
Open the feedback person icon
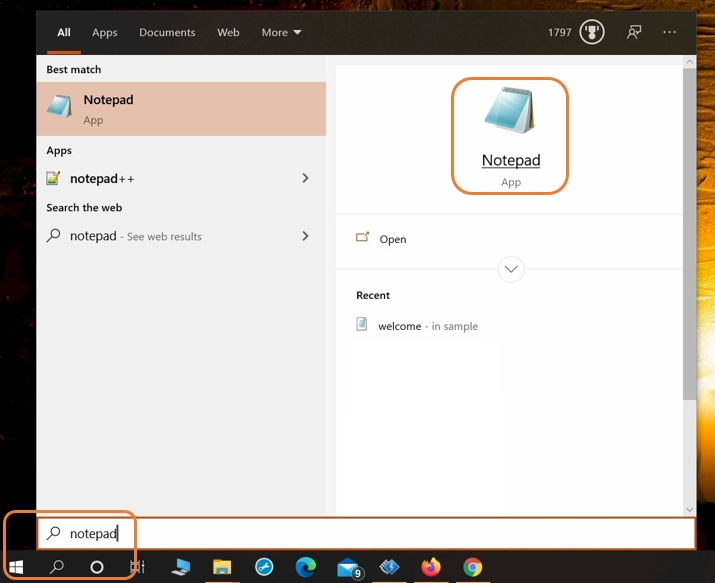pos(634,32)
